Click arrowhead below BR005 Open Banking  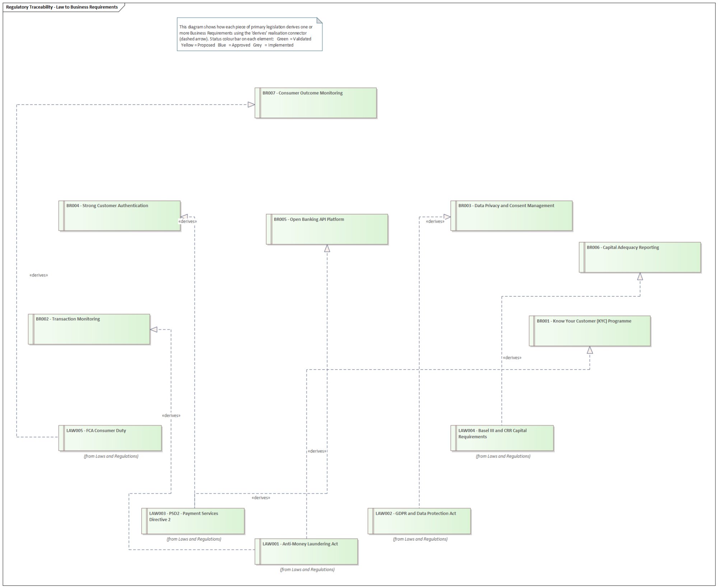pyautogui.click(x=327, y=248)
